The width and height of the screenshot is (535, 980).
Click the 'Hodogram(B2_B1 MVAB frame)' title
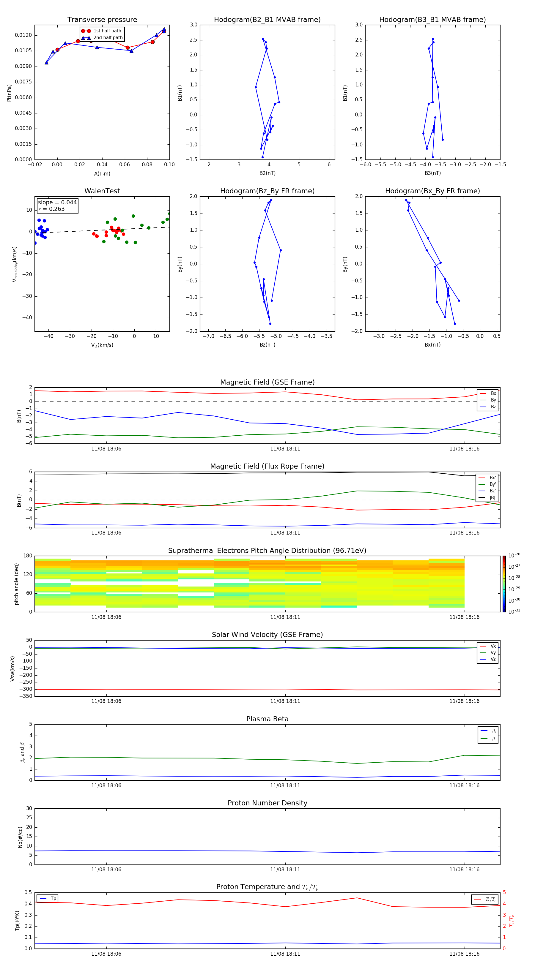(267, 19)
